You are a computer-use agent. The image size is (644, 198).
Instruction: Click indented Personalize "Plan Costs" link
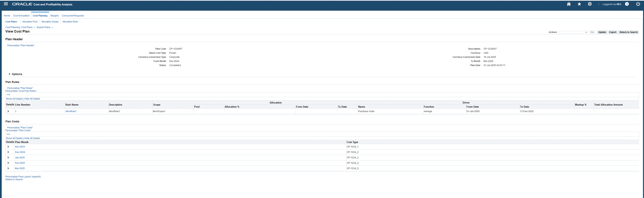pos(20,128)
